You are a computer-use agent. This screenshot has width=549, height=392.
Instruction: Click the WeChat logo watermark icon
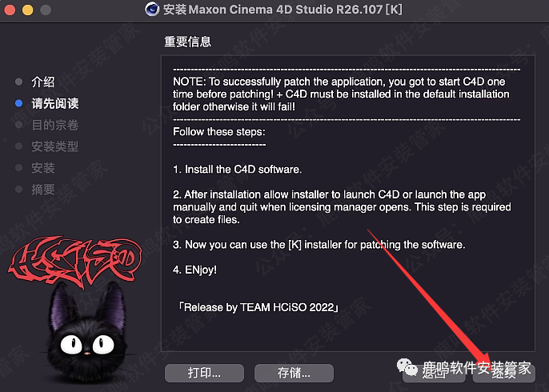point(407,367)
